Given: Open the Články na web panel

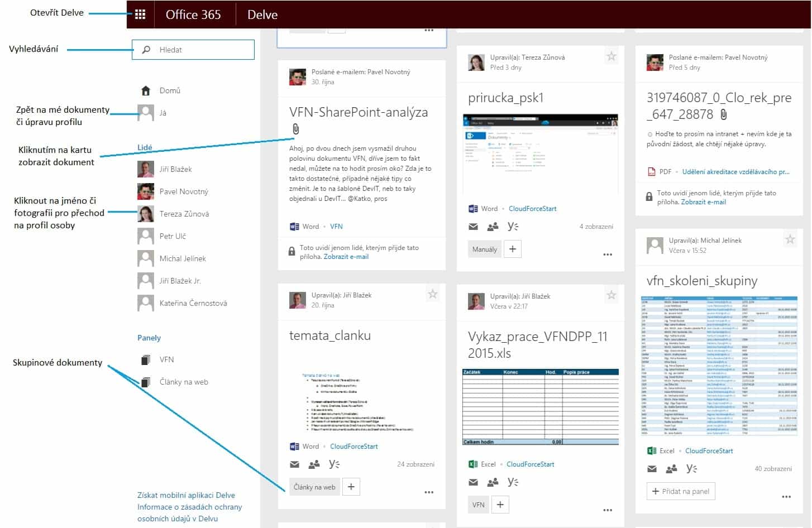Looking at the screenshot, I should 184,382.
